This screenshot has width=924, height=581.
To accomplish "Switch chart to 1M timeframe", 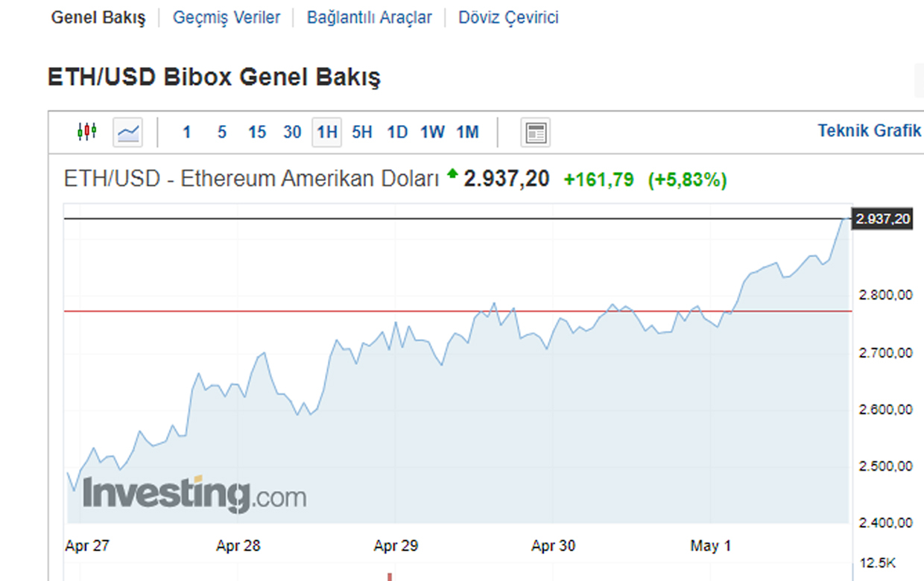I will pyautogui.click(x=467, y=133).
